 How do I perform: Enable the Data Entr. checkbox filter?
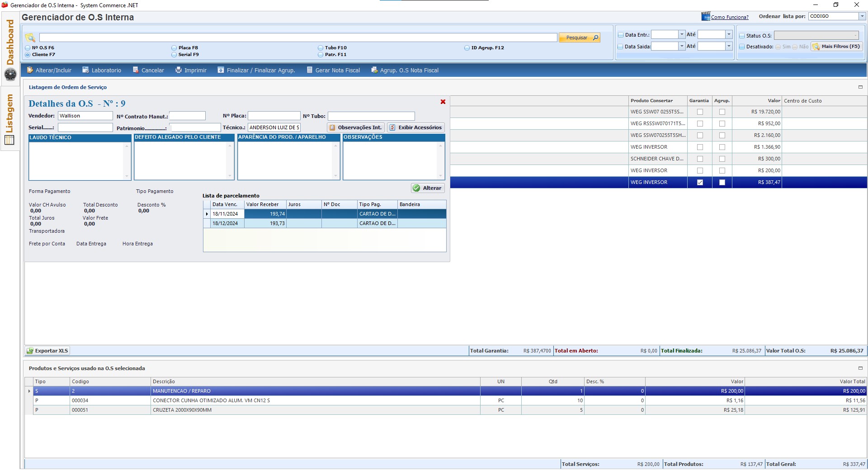[621, 35]
